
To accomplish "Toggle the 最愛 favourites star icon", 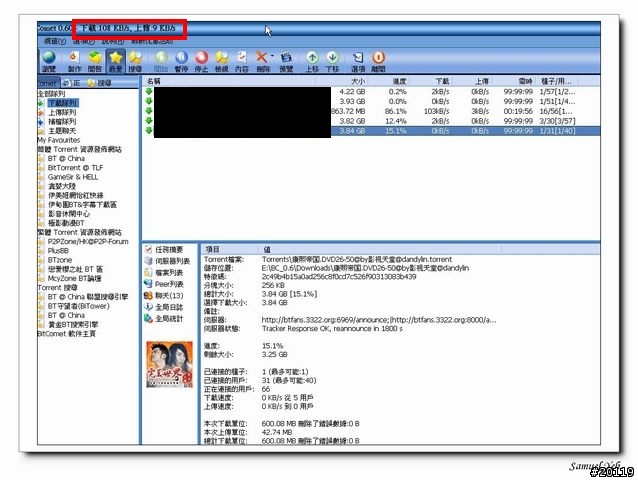I will pos(116,61).
